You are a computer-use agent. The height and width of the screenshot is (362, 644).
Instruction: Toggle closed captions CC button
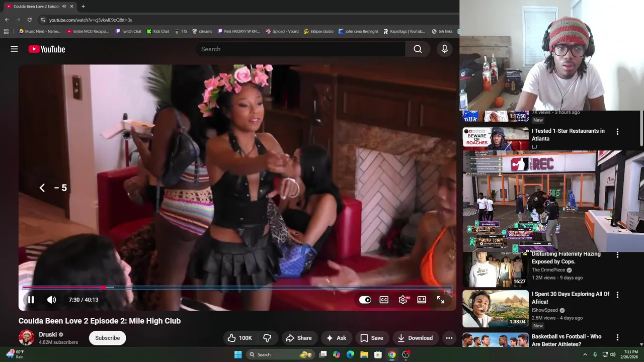click(384, 300)
